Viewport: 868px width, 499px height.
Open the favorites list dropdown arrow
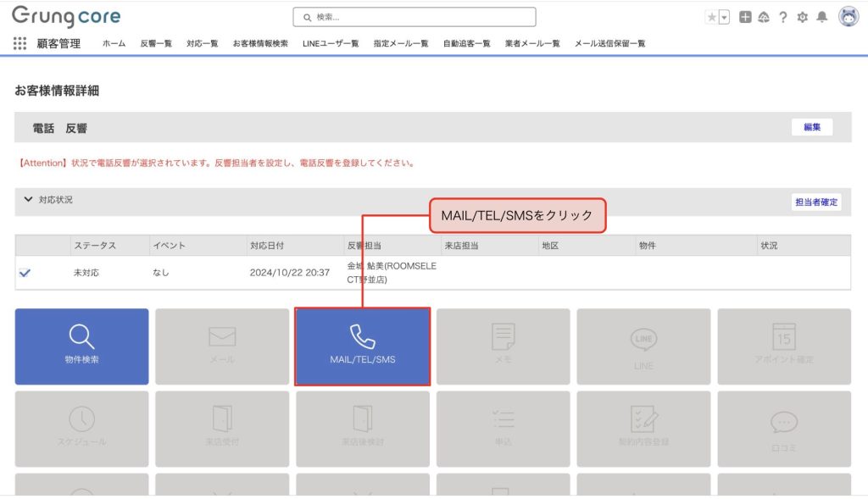click(724, 17)
